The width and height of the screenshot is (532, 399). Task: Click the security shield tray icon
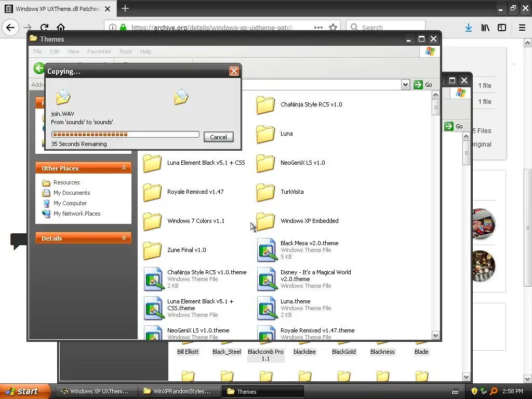coord(474,391)
